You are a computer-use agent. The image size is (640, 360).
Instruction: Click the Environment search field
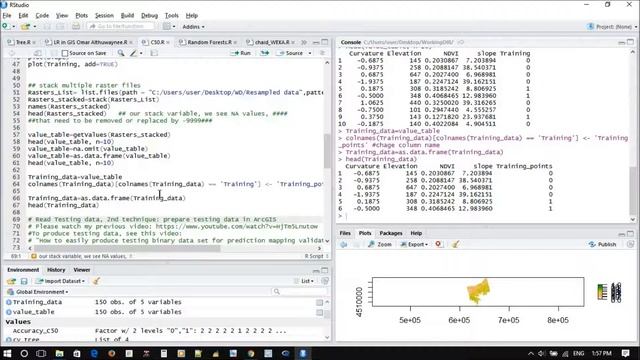coord(299,292)
